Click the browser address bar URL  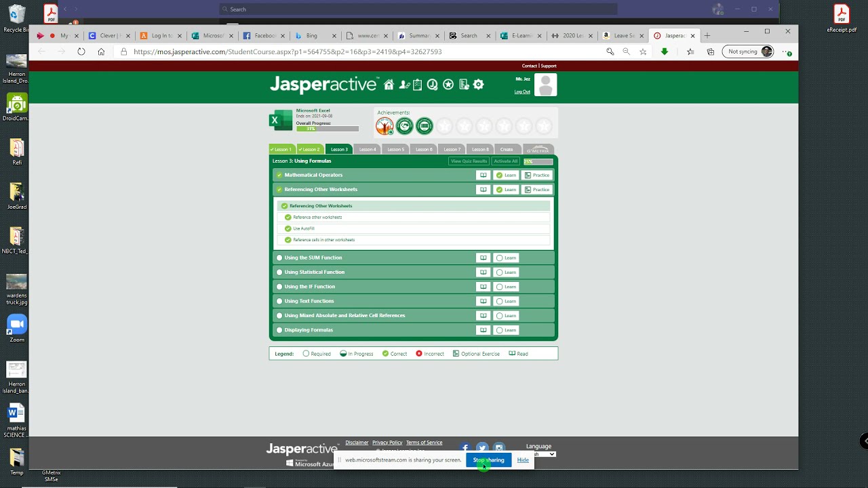click(x=288, y=52)
